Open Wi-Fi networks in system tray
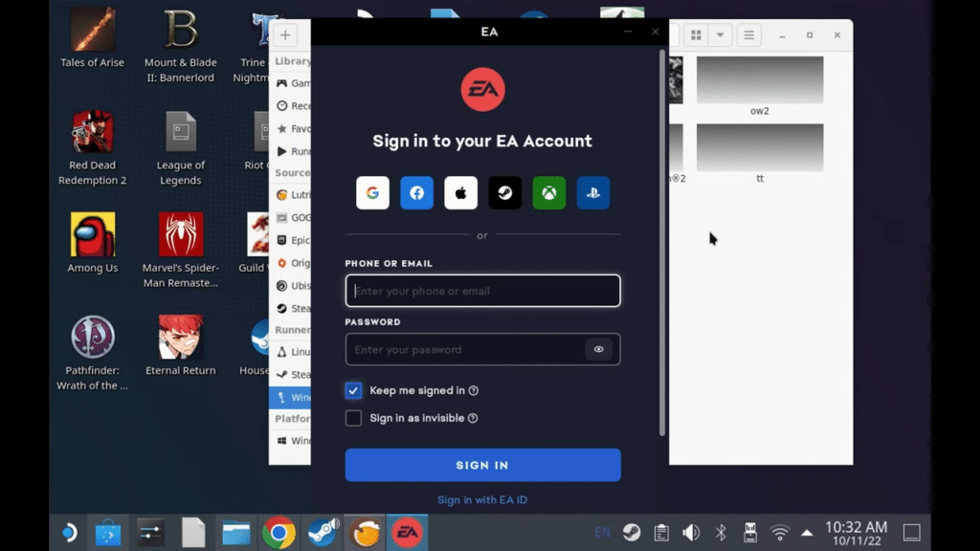The width and height of the screenshot is (980, 551). point(779,532)
